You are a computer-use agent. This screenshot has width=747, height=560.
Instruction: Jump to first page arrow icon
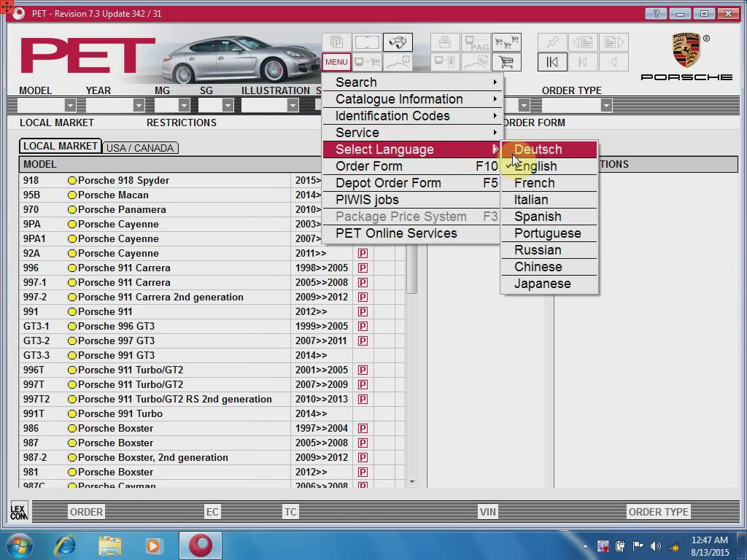(552, 62)
